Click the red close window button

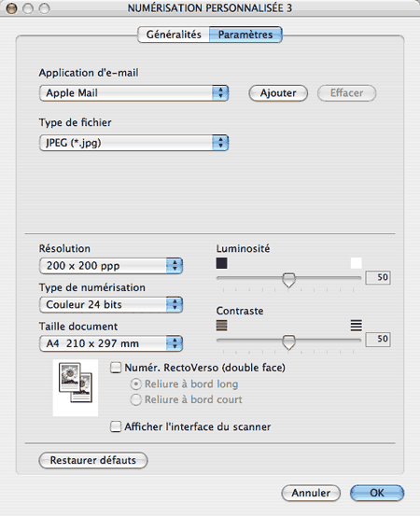coord(11,8)
